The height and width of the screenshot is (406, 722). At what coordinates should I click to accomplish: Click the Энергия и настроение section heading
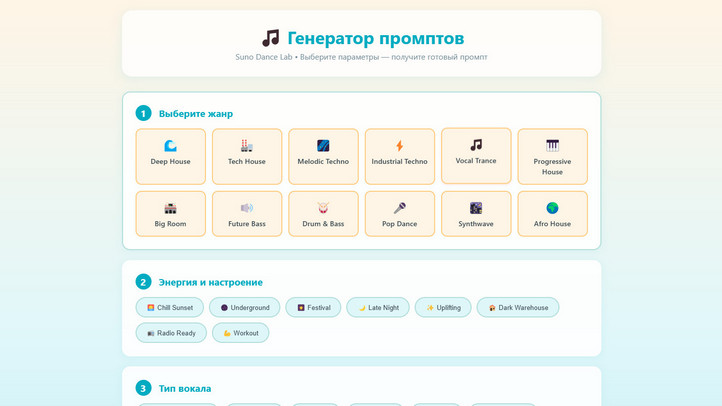[210, 282]
